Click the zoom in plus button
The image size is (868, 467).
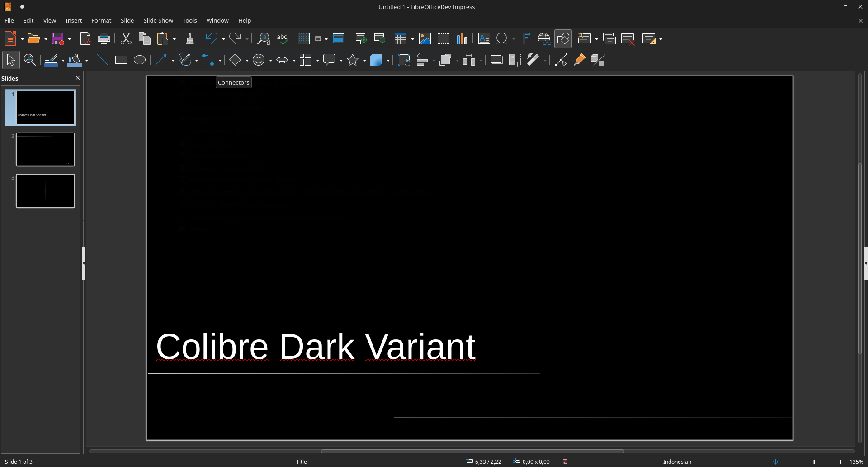[x=840, y=462]
